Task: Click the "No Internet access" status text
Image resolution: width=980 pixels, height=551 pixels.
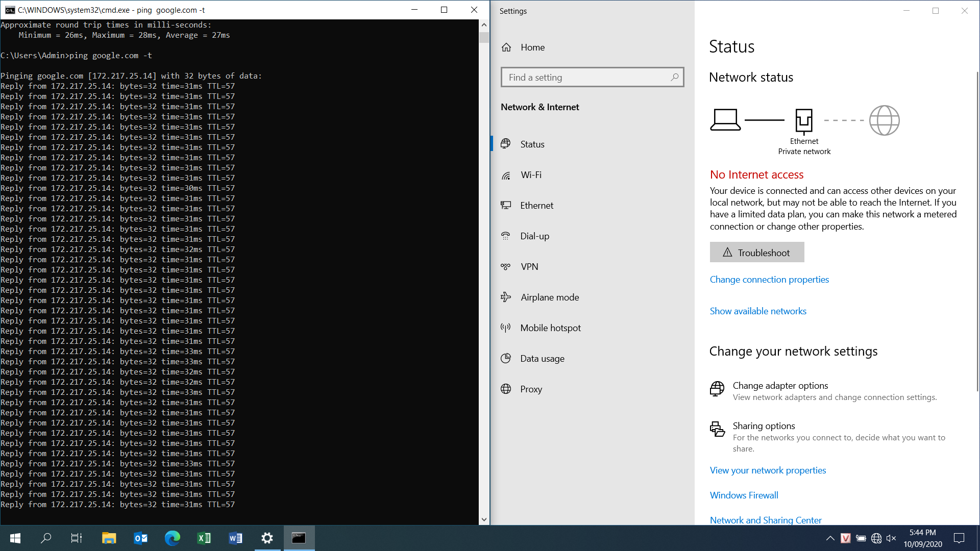Action: [756, 174]
